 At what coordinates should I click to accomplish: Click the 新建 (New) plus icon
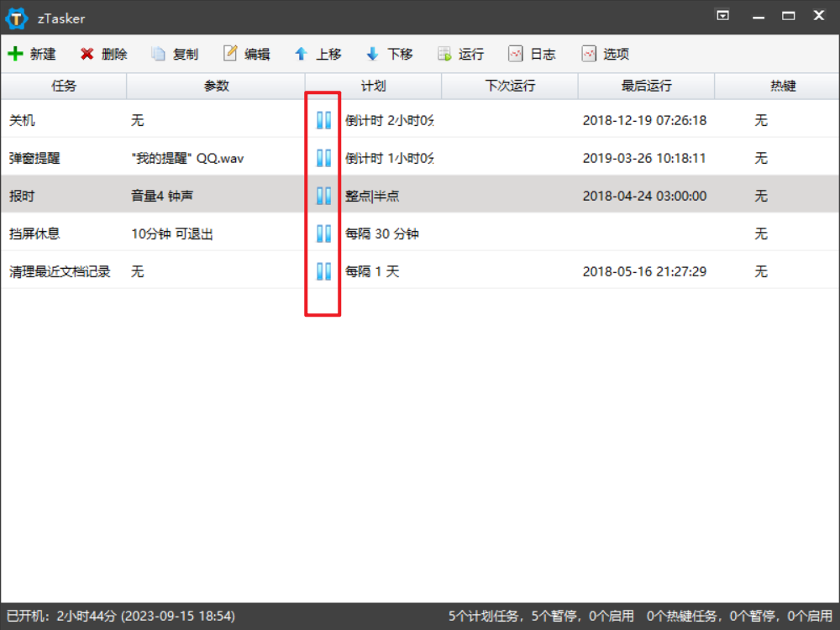tap(15, 54)
